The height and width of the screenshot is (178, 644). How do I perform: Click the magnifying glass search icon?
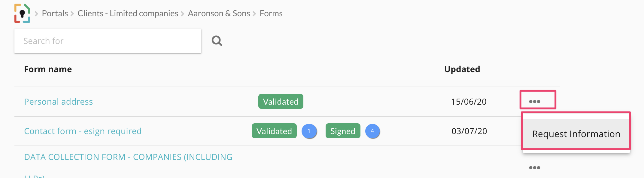point(217,41)
